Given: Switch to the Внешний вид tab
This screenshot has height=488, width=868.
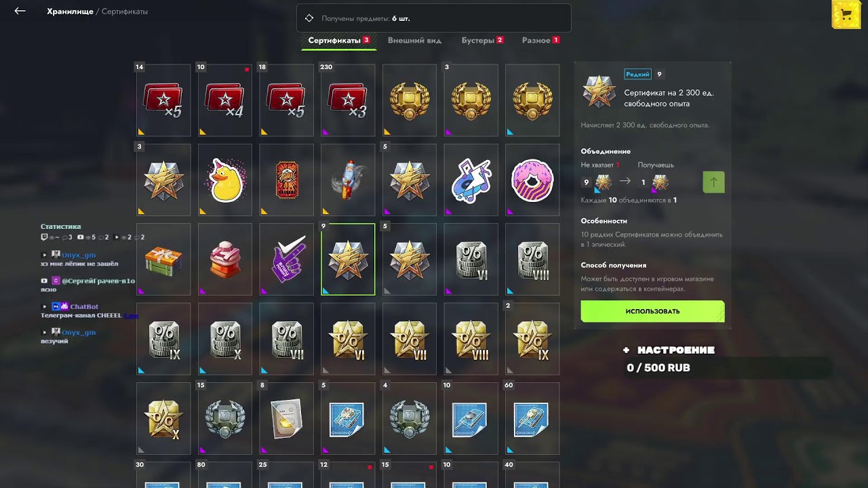Looking at the screenshot, I should click(x=414, y=41).
